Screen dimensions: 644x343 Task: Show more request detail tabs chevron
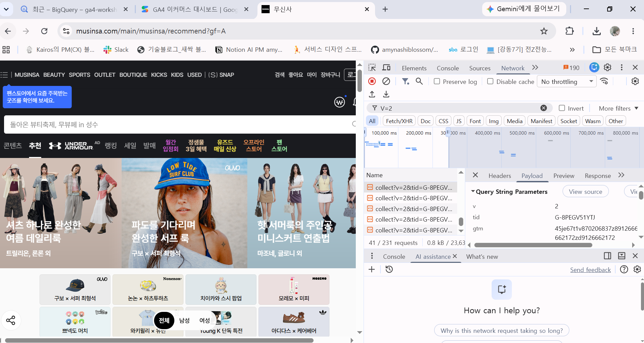pos(621,175)
